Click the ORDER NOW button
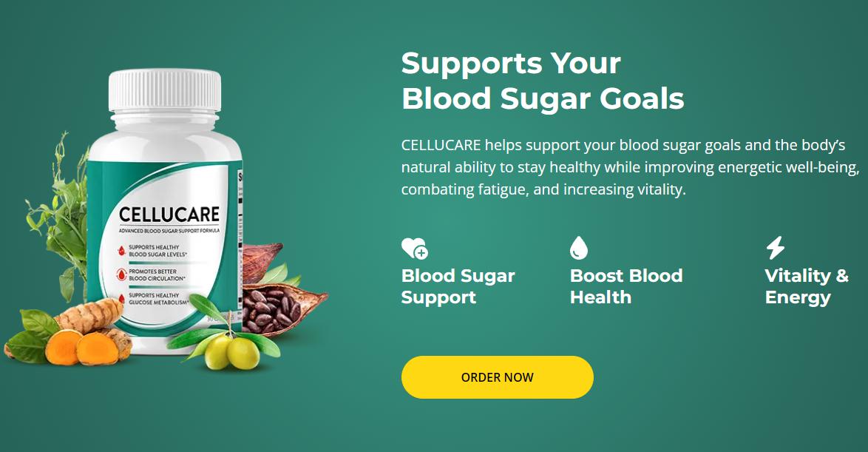This screenshot has height=452, width=868. (x=497, y=377)
